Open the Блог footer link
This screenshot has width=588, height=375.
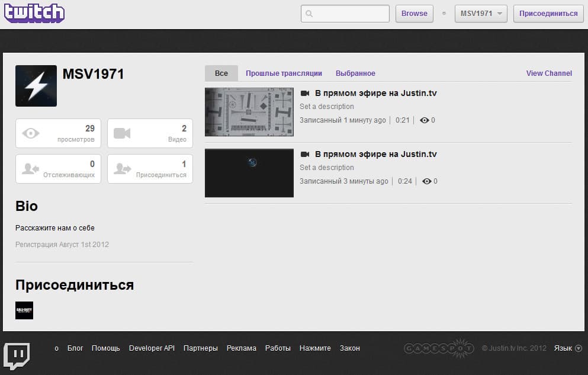pyautogui.click(x=75, y=348)
